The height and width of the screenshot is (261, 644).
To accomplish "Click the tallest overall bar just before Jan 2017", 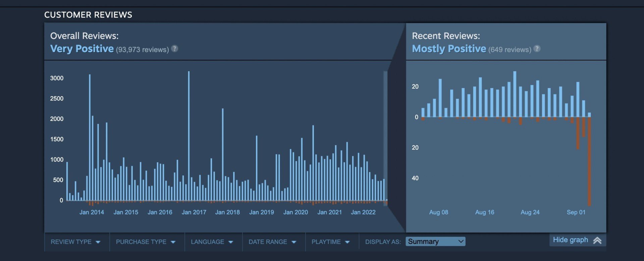I will coord(189,136).
